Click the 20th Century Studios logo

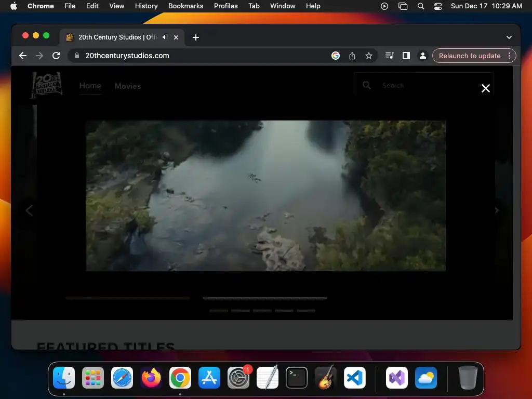point(46,85)
